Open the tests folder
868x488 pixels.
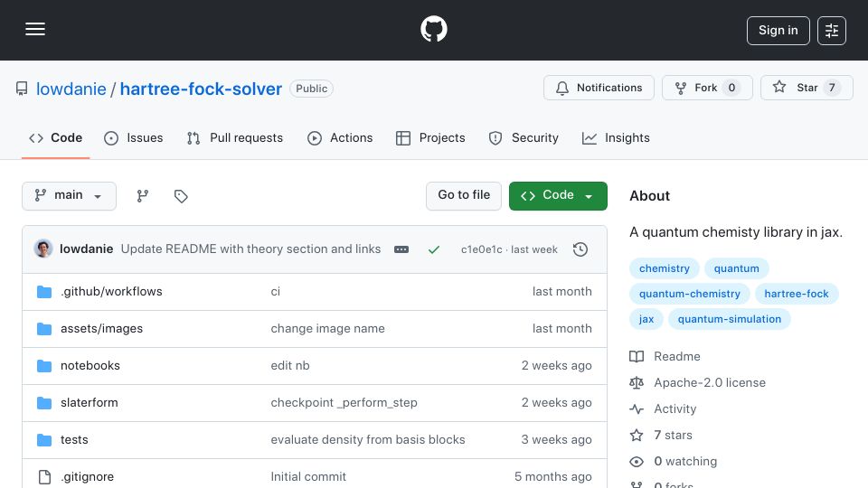(74, 440)
